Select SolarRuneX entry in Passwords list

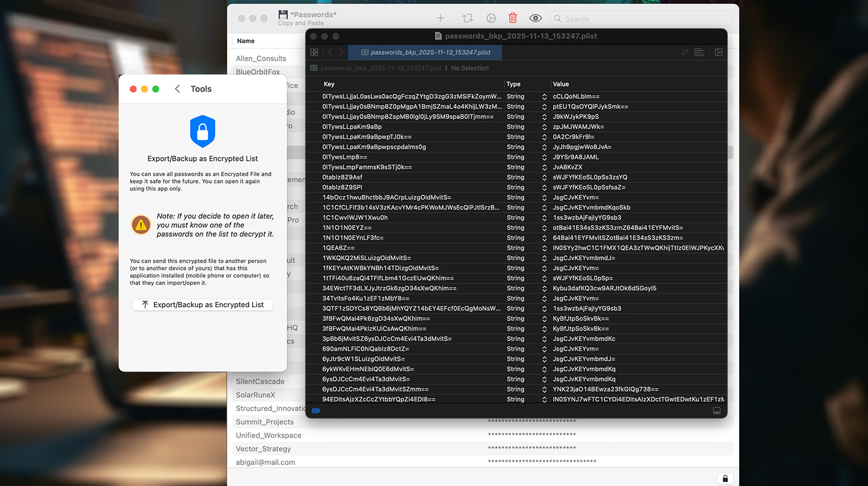256,395
